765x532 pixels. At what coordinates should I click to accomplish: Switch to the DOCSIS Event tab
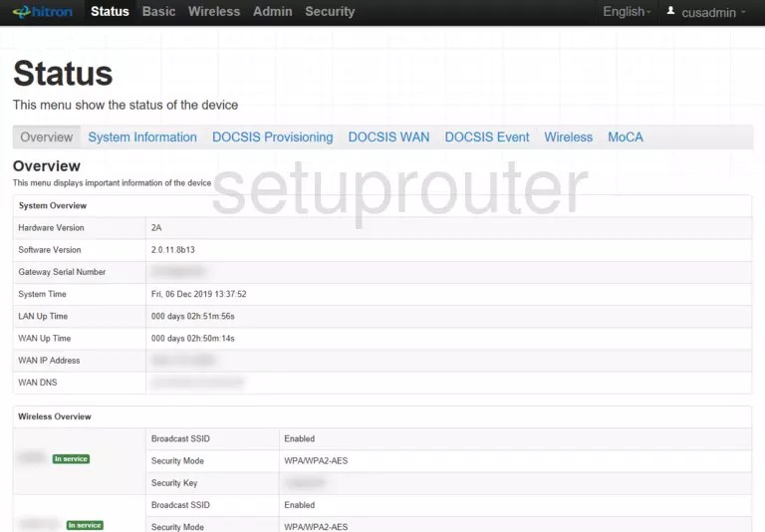[487, 137]
